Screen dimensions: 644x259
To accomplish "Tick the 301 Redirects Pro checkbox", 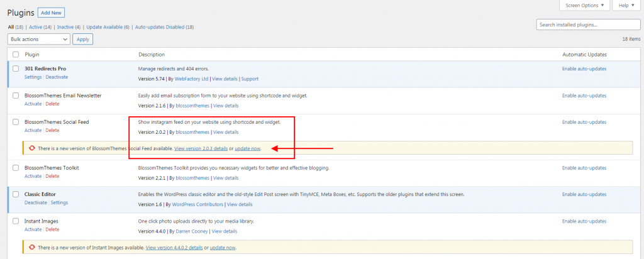I will click(x=16, y=68).
